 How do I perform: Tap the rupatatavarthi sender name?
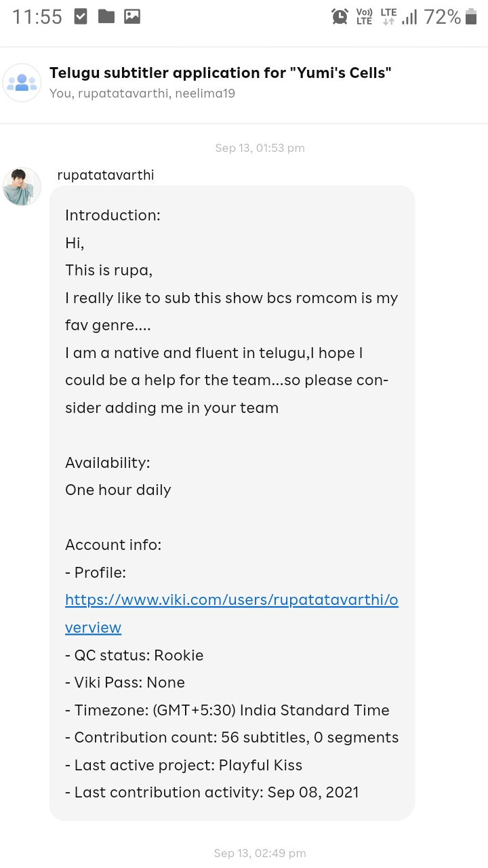106,175
